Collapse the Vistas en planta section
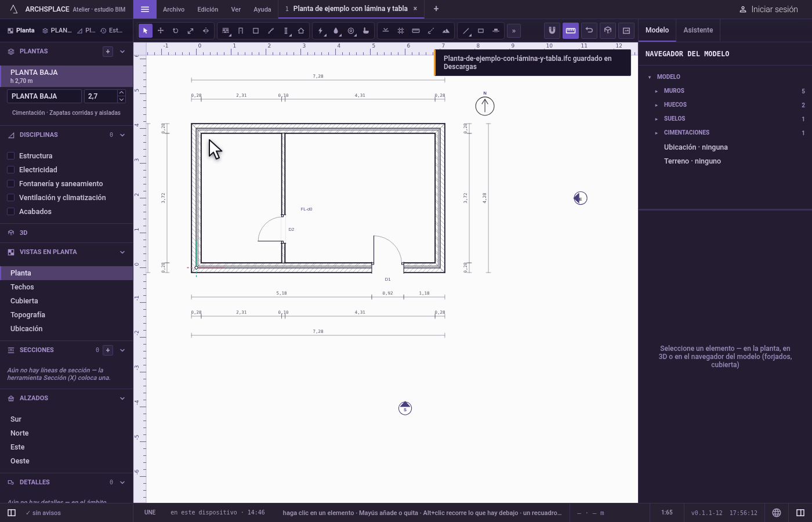Image resolution: width=812 pixels, height=522 pixels. [x=122, y=252]
